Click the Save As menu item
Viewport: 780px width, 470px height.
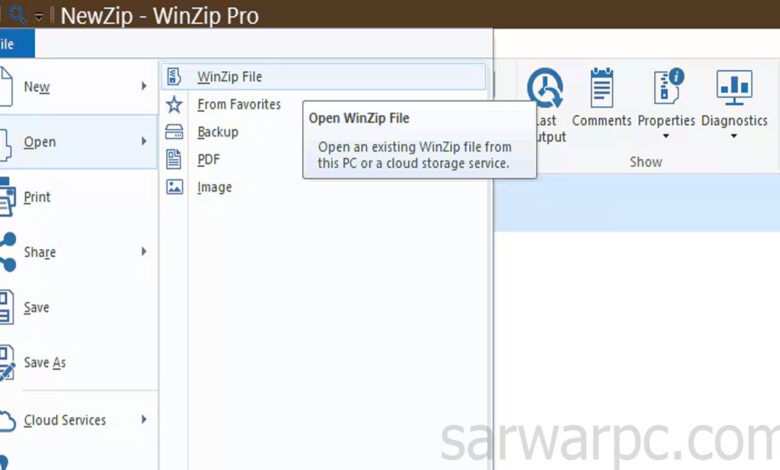point(78,363)
